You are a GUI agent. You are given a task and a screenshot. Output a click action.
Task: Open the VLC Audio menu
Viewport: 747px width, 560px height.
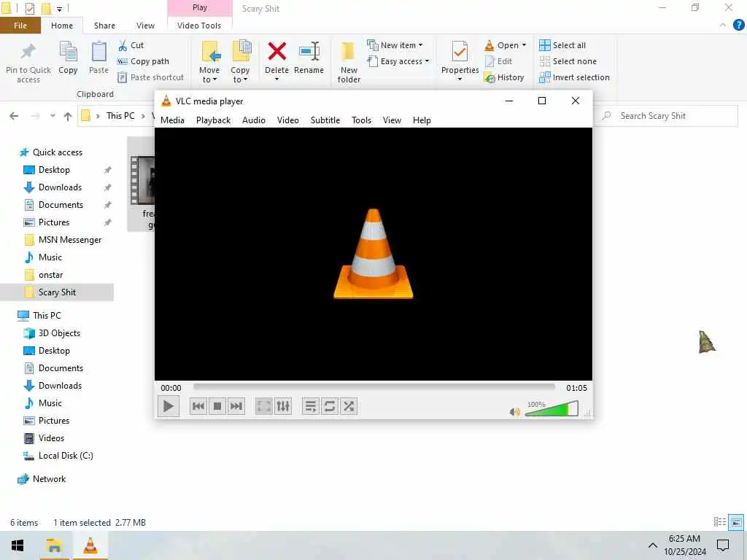coord(253,120)
